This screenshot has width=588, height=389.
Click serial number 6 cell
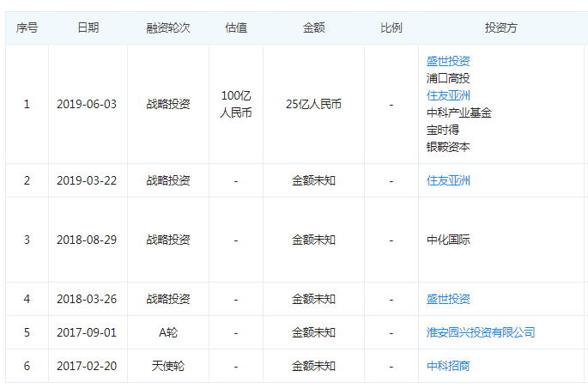(27, 366)
